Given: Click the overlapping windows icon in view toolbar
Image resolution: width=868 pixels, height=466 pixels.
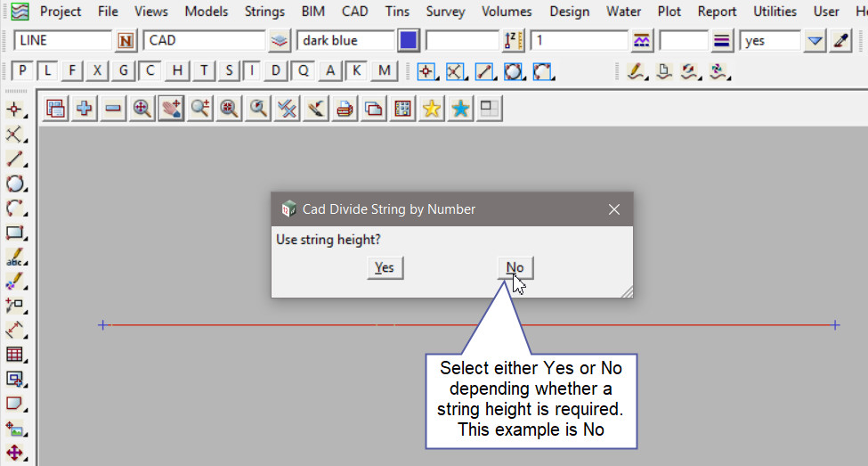Looking at the screenshot, I should click(374, 109).
